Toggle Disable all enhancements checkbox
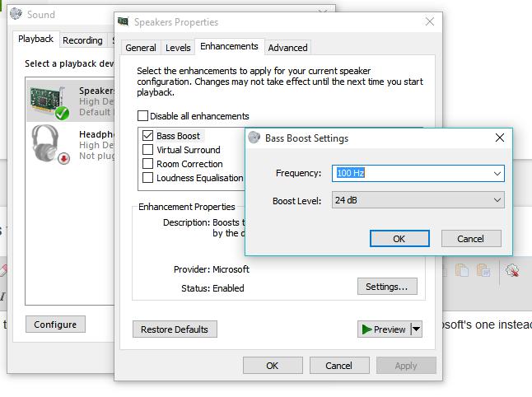This screenshot has width=532, height=397. (x=142, y=116)
